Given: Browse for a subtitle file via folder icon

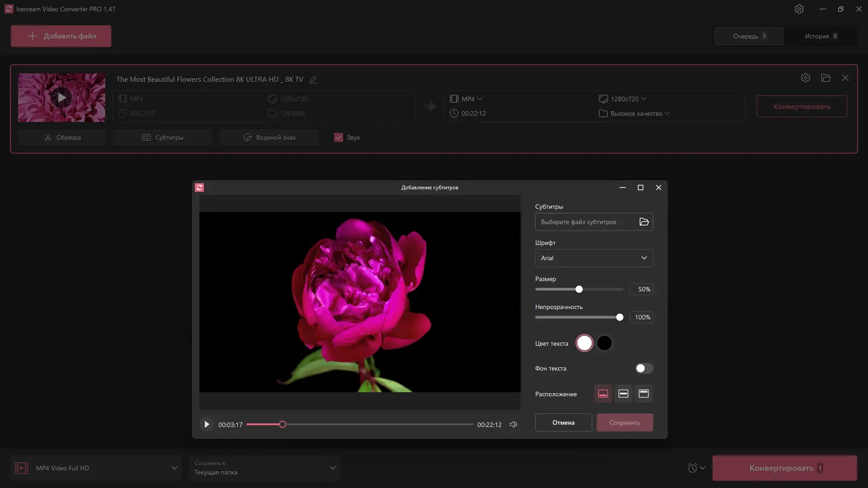Looking at the screenshot, I should 644,222.
